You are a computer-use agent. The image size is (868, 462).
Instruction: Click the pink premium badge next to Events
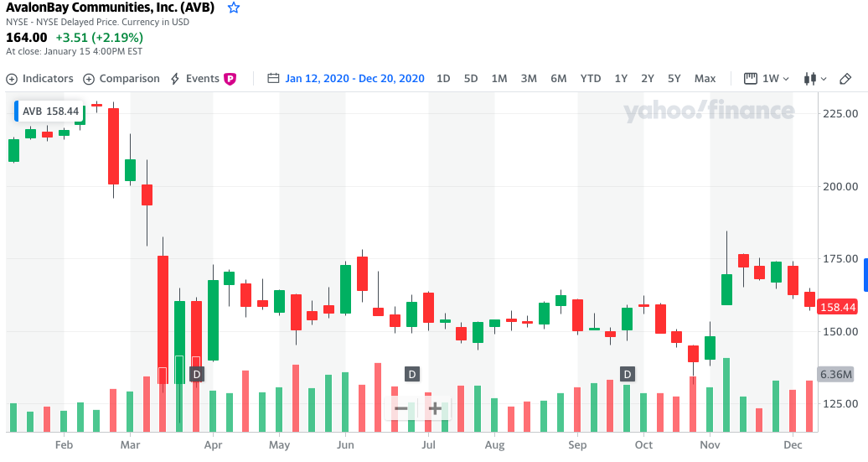pyautogui.click(x=230, y=79)
